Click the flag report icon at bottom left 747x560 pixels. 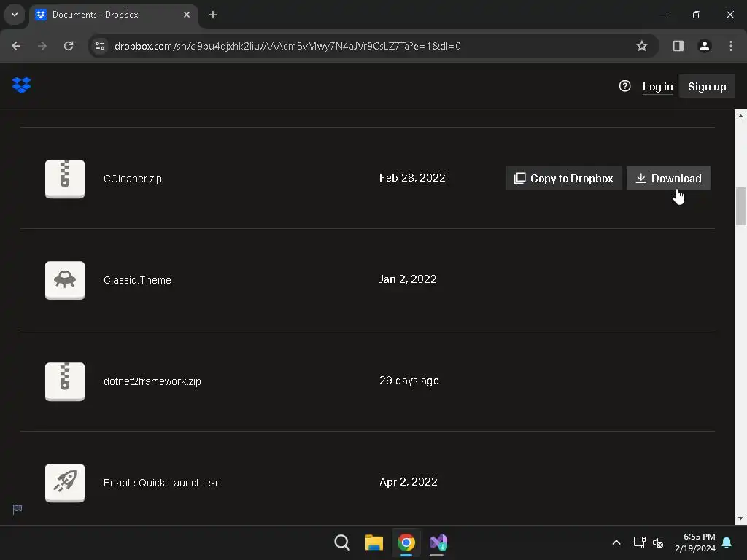click(x=18, y=509)
